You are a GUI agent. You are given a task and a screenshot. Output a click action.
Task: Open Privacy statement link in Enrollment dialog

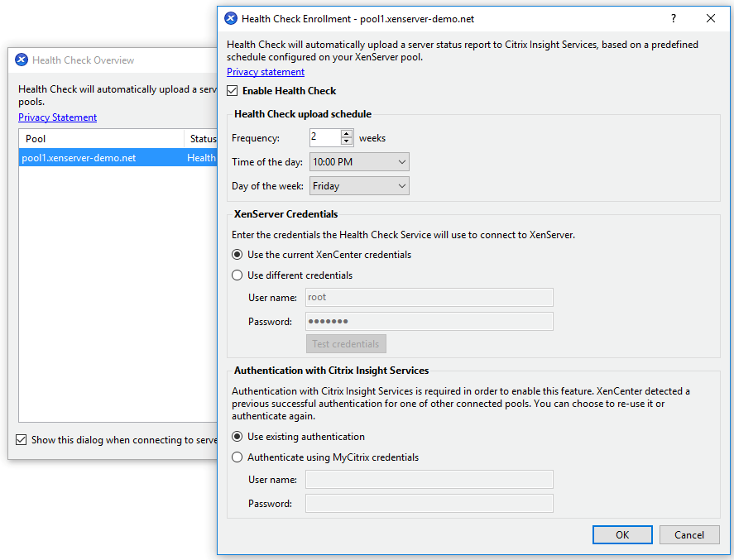pos(266,72)
